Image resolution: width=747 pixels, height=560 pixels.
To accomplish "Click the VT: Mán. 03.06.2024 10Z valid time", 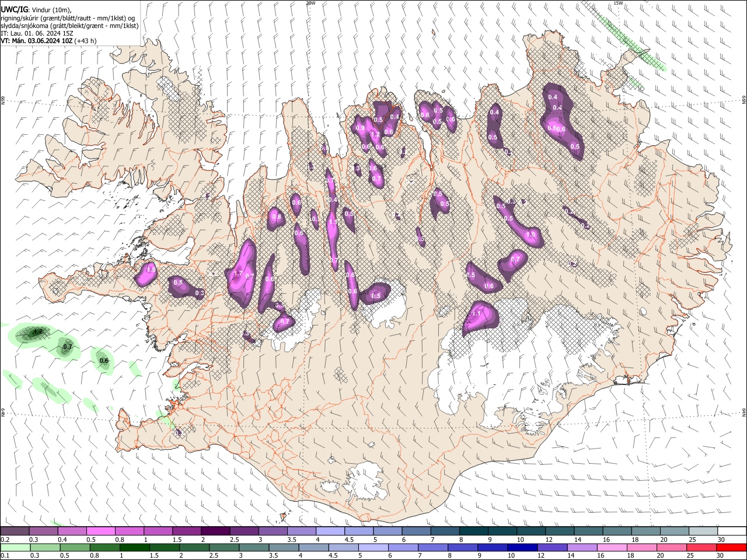I will click(36, 41).
